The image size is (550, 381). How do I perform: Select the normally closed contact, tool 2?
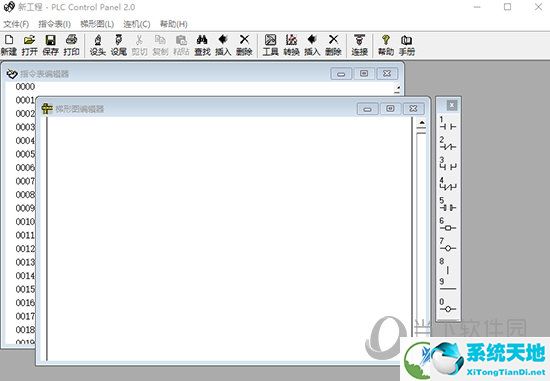[x=448, y=143]
